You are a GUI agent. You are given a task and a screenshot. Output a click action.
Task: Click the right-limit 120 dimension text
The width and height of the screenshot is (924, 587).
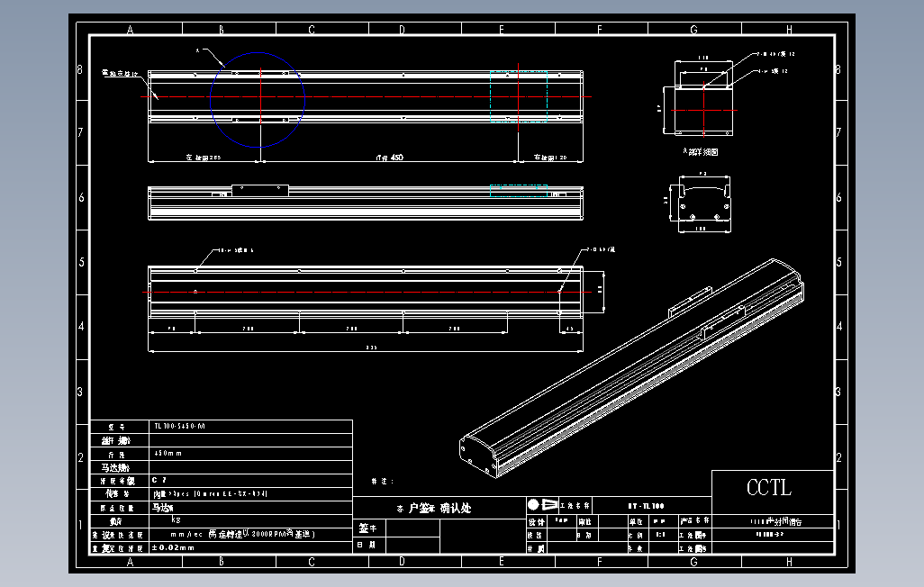(x=550, y=158)
